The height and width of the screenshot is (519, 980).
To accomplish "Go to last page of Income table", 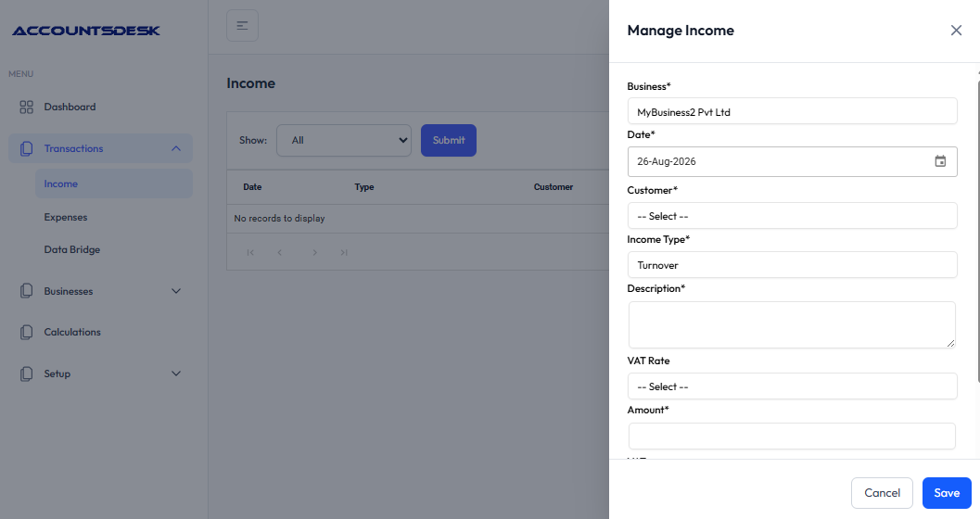I will pos(344,252).
